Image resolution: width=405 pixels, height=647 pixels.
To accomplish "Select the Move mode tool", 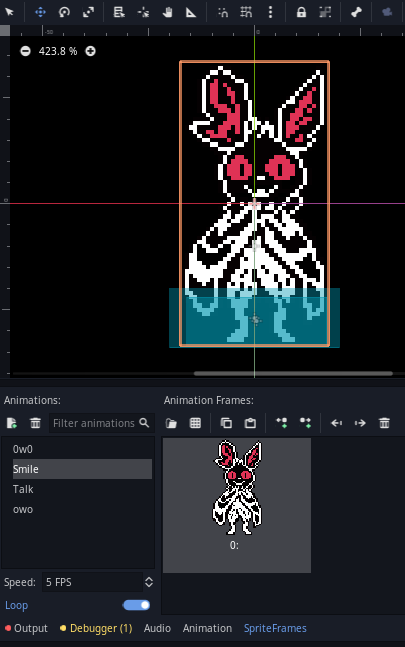I will [x=40, y=12].
